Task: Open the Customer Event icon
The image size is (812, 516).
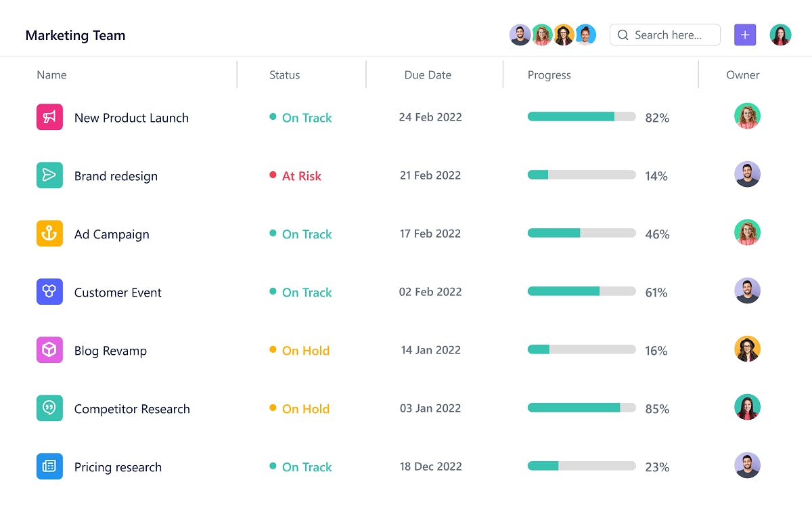Action: point(49,292)
